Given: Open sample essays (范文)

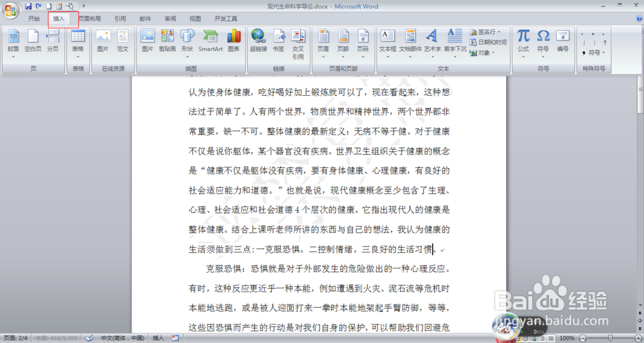Looking at the screenshot, I should (122, 41).
